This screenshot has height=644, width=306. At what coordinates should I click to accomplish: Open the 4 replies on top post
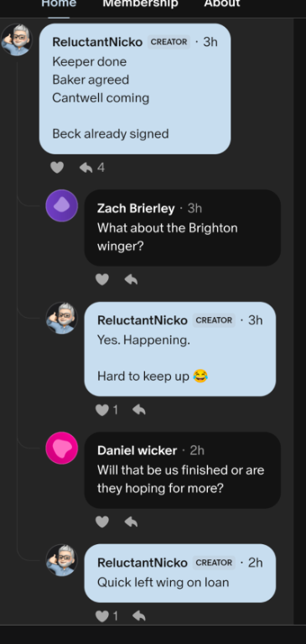(92, 167)
